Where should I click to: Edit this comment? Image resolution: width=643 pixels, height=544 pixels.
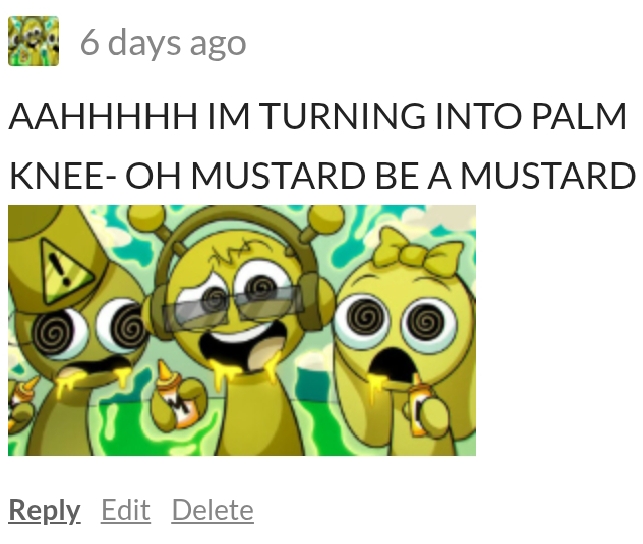[126, 510]
